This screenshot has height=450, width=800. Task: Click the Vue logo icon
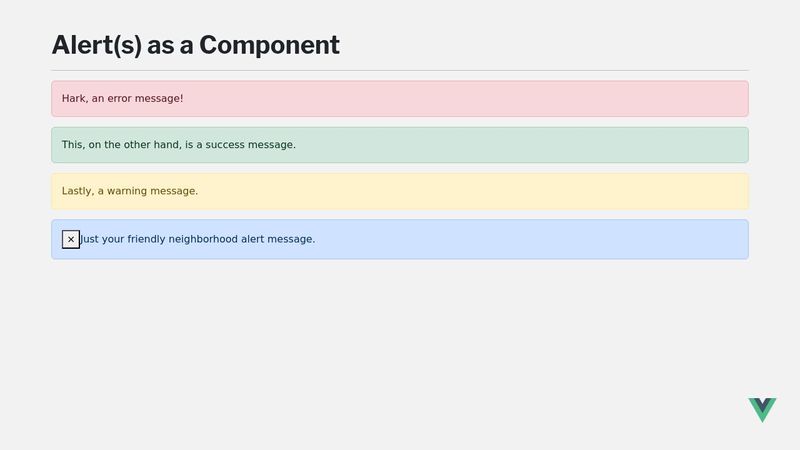click(762, 410)
